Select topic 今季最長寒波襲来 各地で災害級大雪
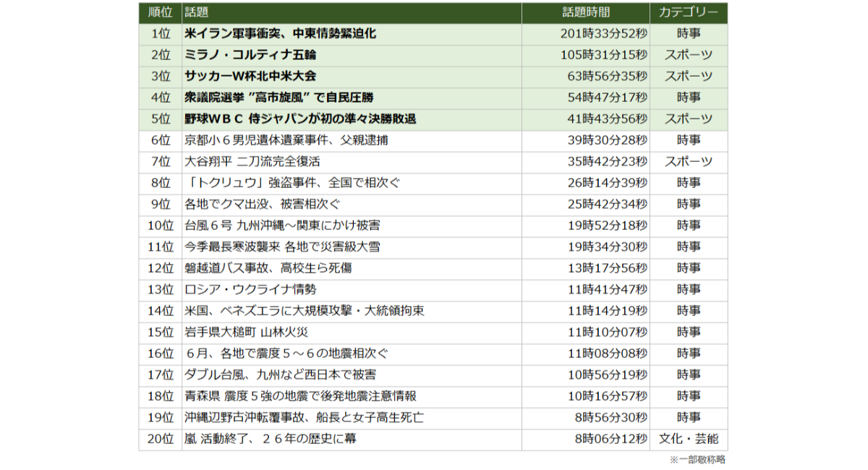 pyautogui.click(x=282, y=247)
